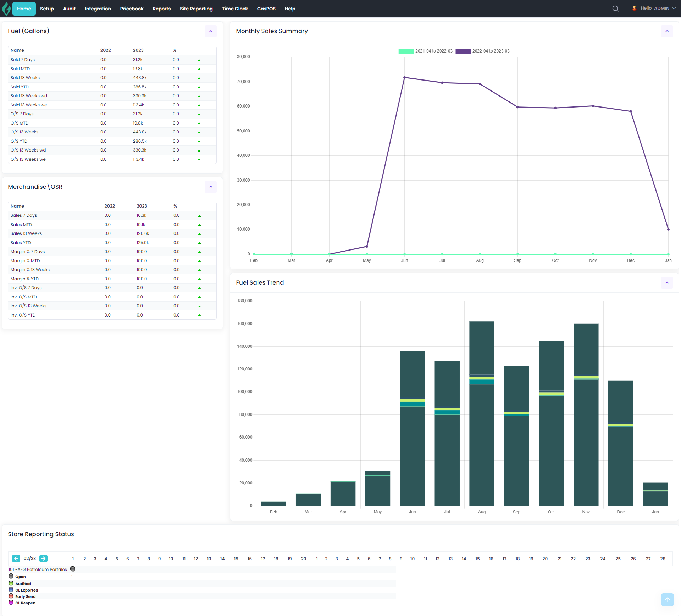The width and height of the screenshot is (681, 616).
Task: Click the Dec bar in Fuel Sales Trend
Action: (621, 443)
